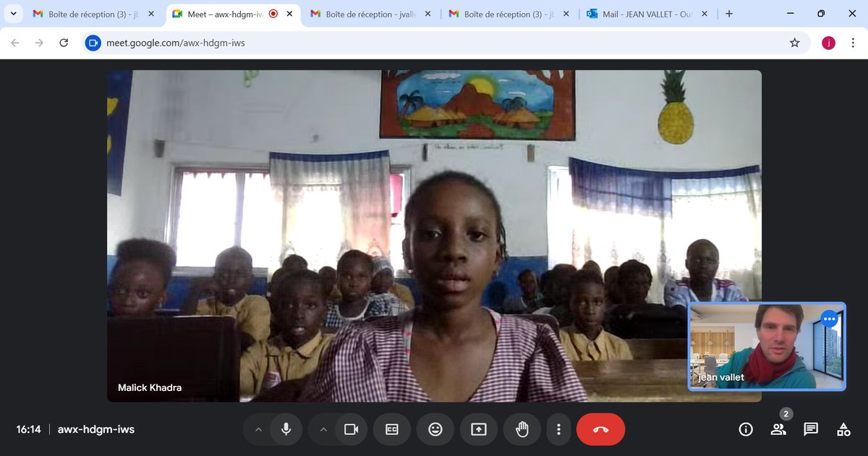
Task: Go back to previous page
Action: click(15, 43)
